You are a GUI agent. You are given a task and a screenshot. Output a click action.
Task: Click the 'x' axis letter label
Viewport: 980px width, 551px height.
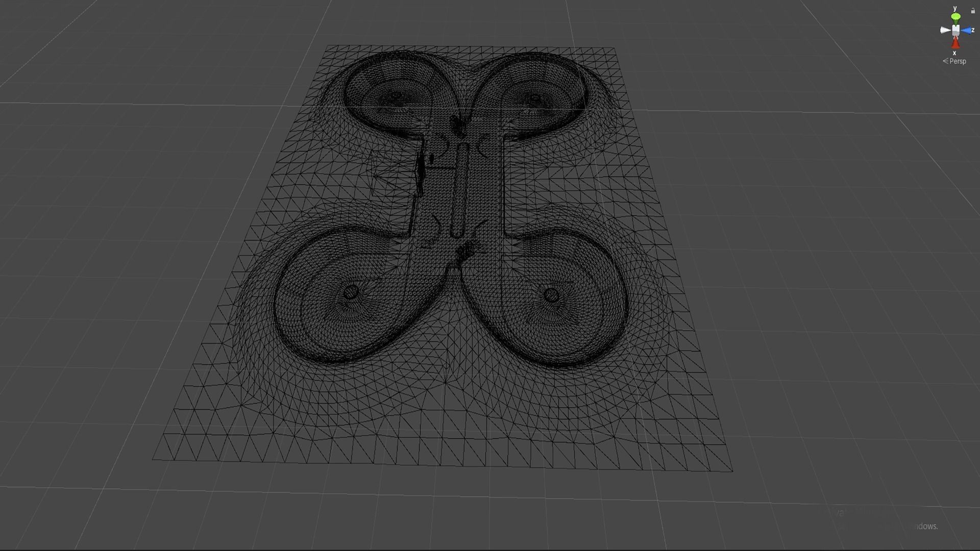pyautogui.click(x=954, y=53)
